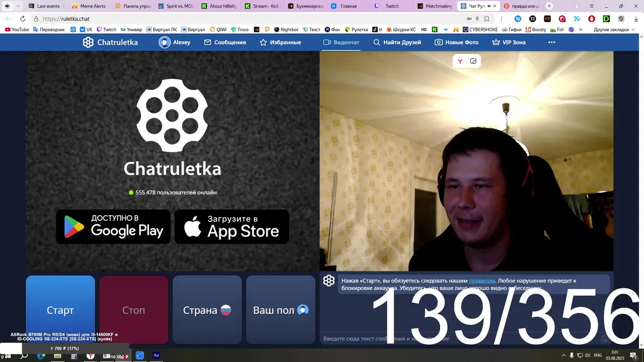The height and width of the screenshot is (362, 644).
Task: Open the volume icon in the system tray
Action: point(587,355)
